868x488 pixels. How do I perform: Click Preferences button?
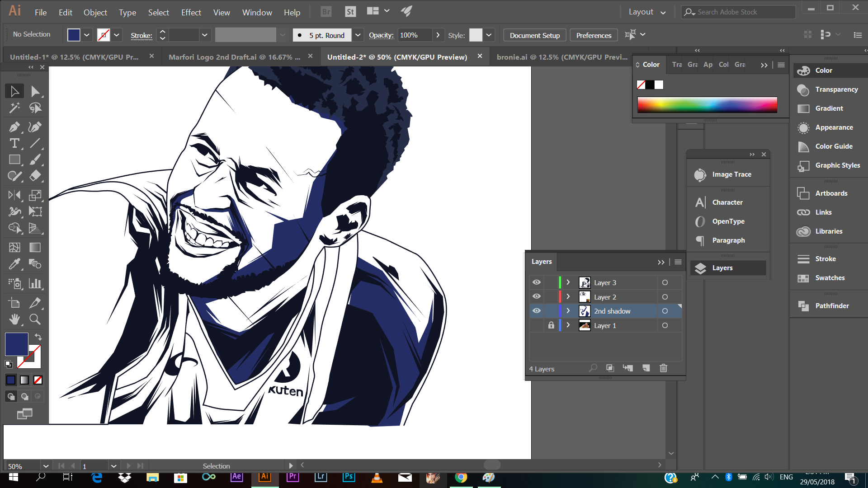click(x=594, y=35)
